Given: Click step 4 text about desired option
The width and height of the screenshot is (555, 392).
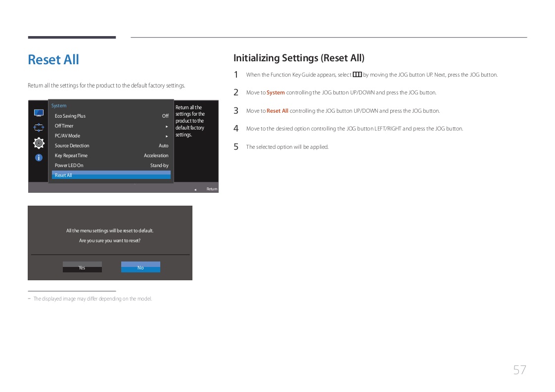Looking at the screenshot, I should (x=355, y=129).
